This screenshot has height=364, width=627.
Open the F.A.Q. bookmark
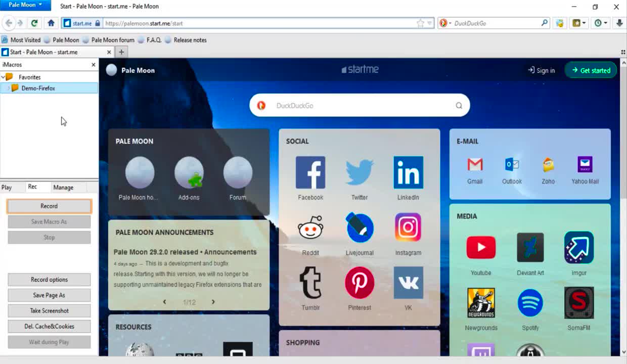[149, 40]
